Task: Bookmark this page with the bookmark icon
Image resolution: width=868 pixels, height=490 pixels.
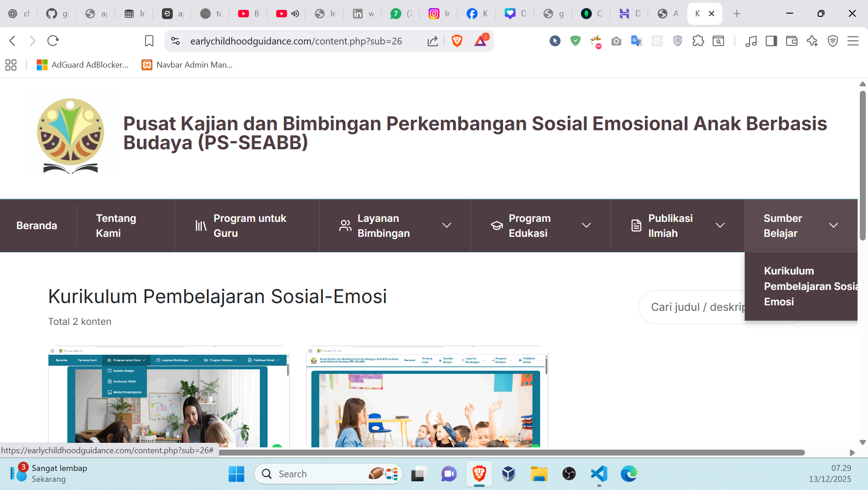Action: pyautogui.click(x=149, y=41)
